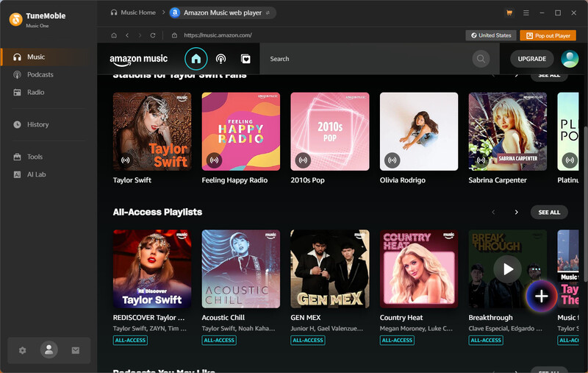Open the Amazon Music podcasts icon
This screenshot has width=588, height=373.
click(x=221, y=59)
